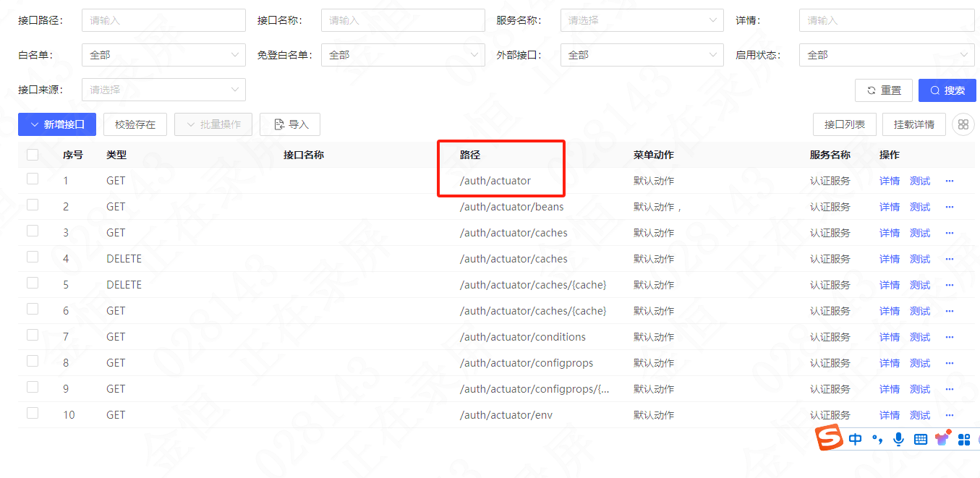Check the checkbox for row 4
The height and width of the screenshot is (478, 980).
pos(33,257)
